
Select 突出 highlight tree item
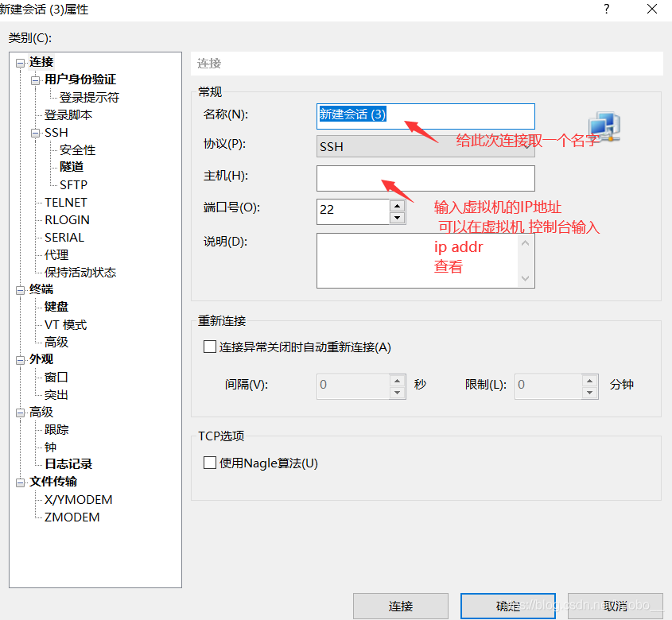point(56,394)
